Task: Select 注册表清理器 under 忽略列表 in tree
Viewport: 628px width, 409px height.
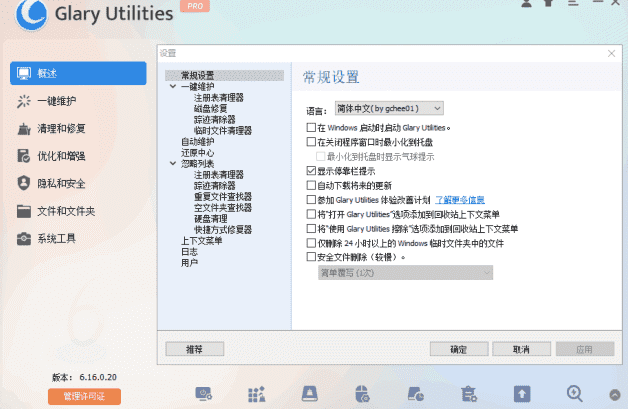Action: tap(219, 175)
